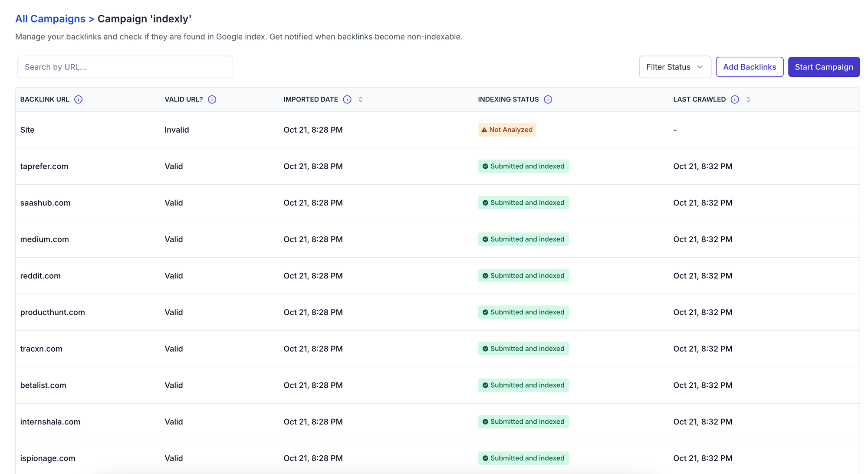Click taprefer.com Submitted and indexed badge

[x=523, y=166]
